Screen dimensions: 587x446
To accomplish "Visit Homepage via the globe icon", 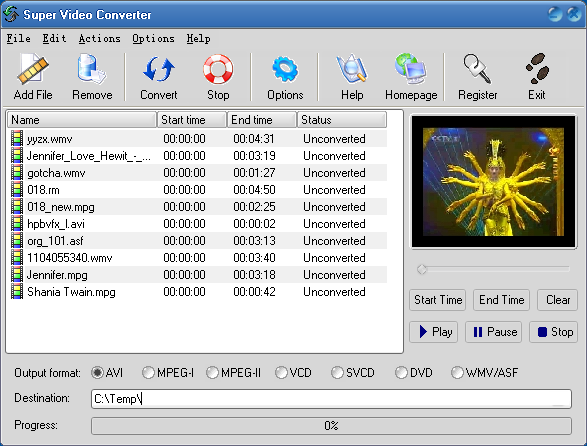I will click(x=411, y=69).
